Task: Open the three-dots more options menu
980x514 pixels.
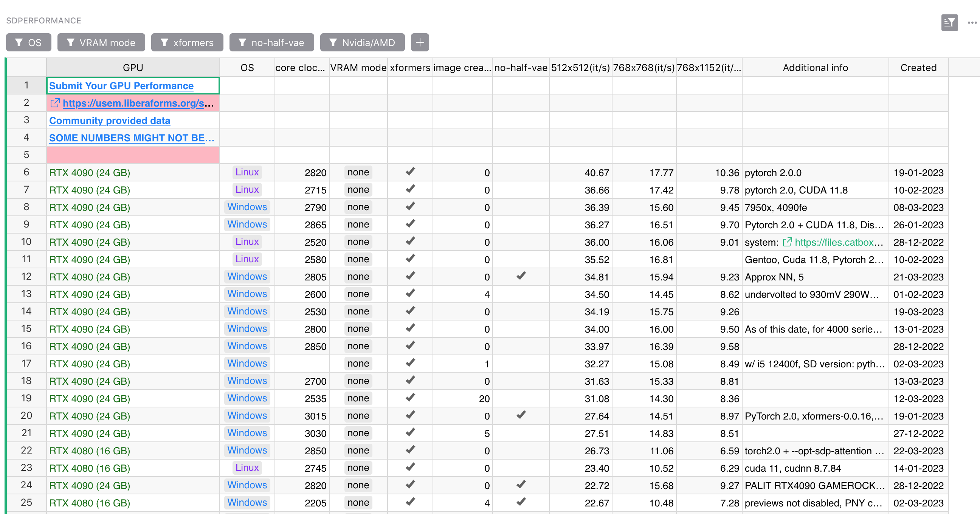Action: coord(972,23)
